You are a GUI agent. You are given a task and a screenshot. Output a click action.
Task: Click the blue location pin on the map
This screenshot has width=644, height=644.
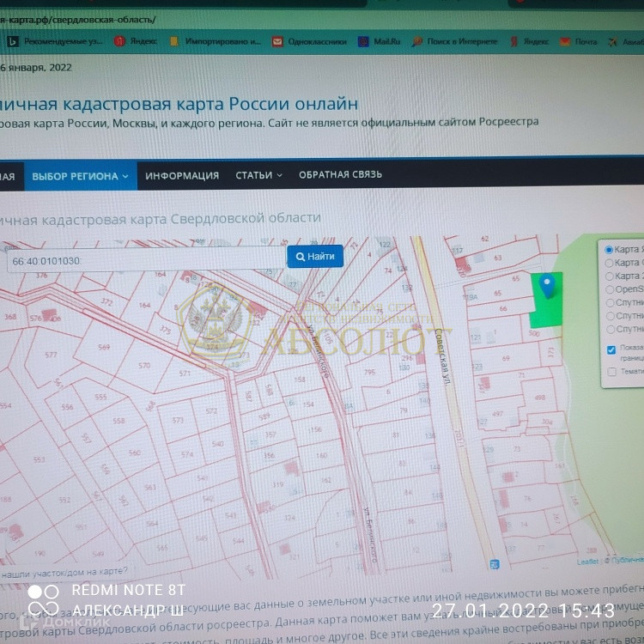[547, 286]
